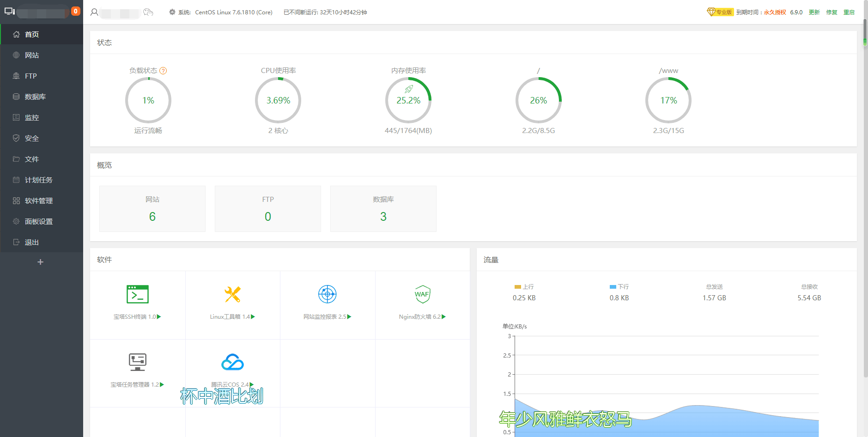Open the 网站 sidebar menu item
Viewport: 868px width, 437px height.
[x=42, y=55]
